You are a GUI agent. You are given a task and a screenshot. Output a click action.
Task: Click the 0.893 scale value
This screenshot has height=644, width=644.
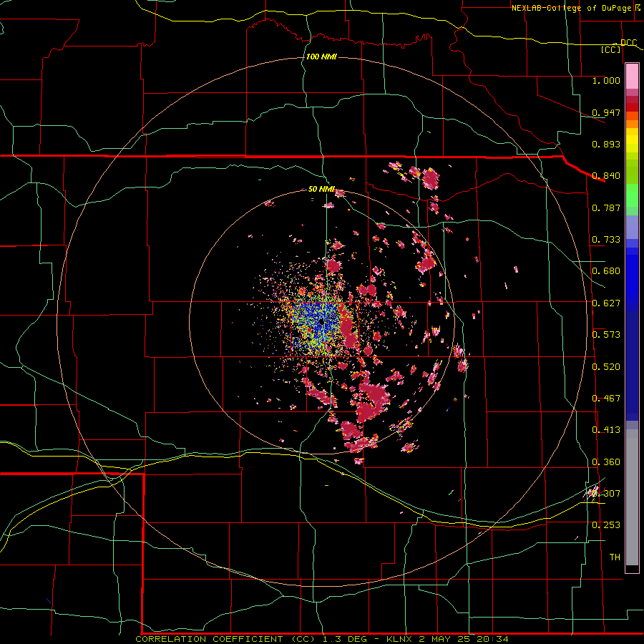(x=606, y=144)
